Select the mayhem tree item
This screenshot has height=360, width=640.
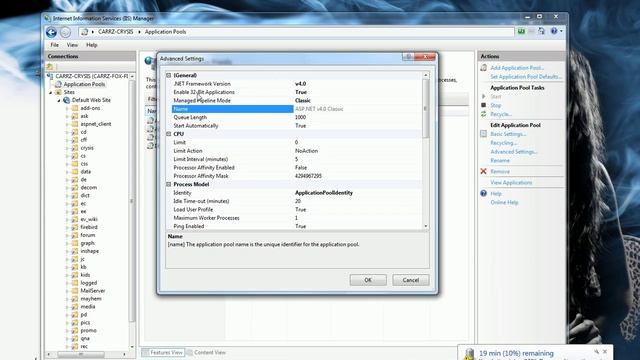coord(91,299)
